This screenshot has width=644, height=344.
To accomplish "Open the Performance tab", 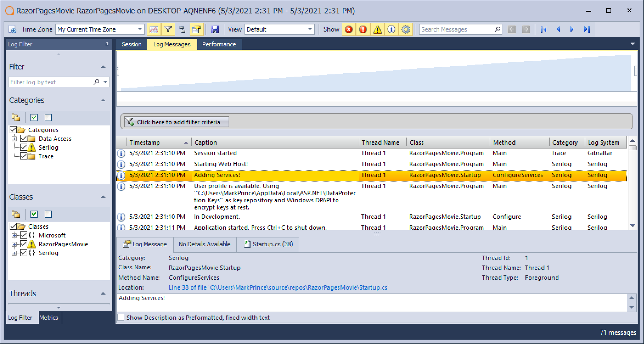I will point(219,44).
